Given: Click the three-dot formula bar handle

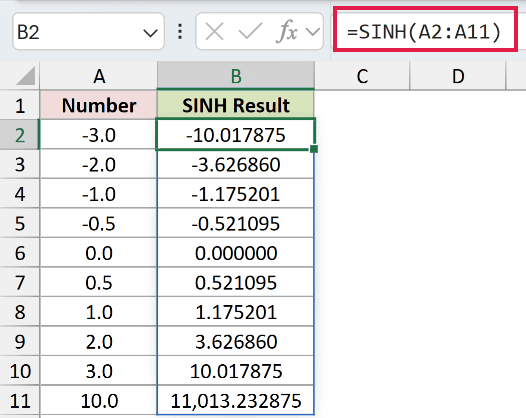Looking at the screenshot, I should [x=180, y=32].
